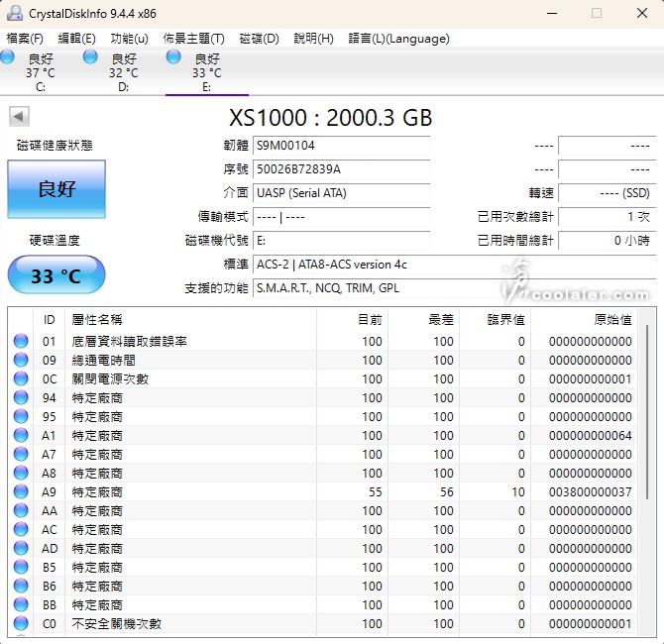Click status orb for attribute AD
Image resolution: width=664 pixels, height=644 pixels.
[21, 548]
